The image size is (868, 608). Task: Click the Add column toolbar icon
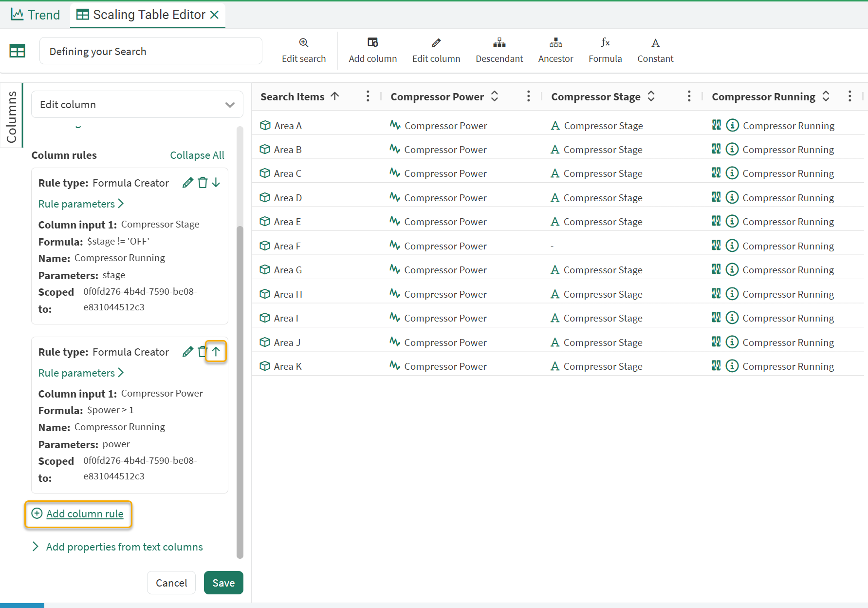tap(372, 43)
